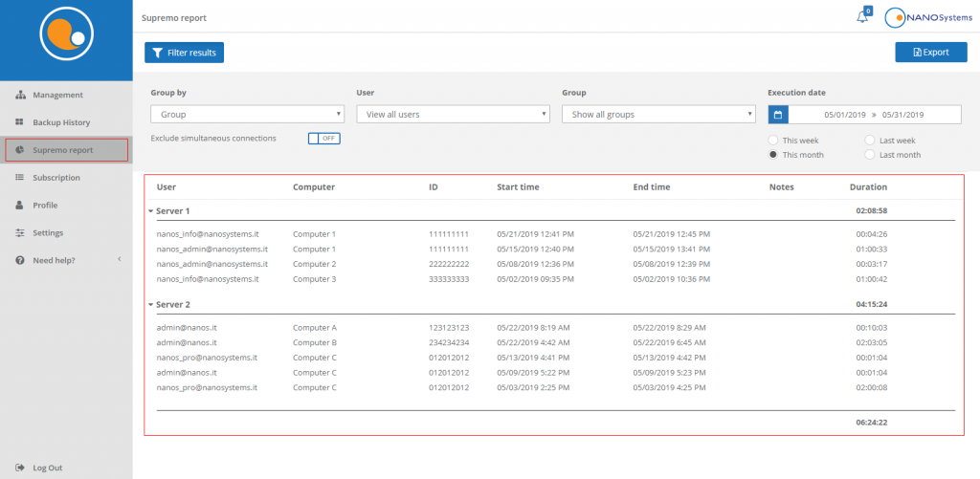
Task: Click nanos_info@nanosystems.it in the Computer 1 row
Action: [208, 234]
